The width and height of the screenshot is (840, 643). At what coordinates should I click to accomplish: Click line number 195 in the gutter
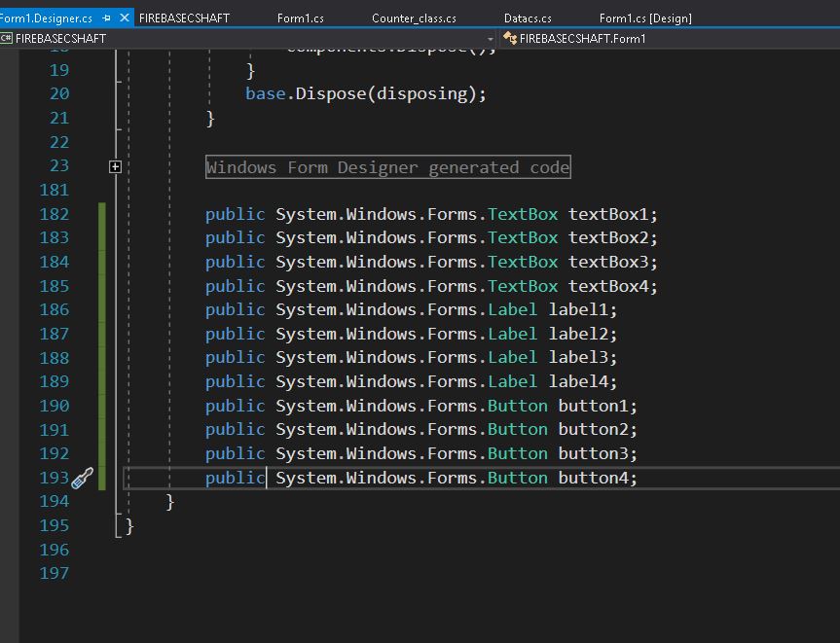[x=54, y=525]
